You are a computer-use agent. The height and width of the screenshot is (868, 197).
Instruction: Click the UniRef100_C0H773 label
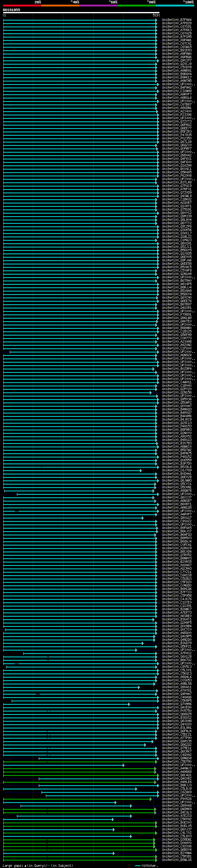[x=176, y=338]
